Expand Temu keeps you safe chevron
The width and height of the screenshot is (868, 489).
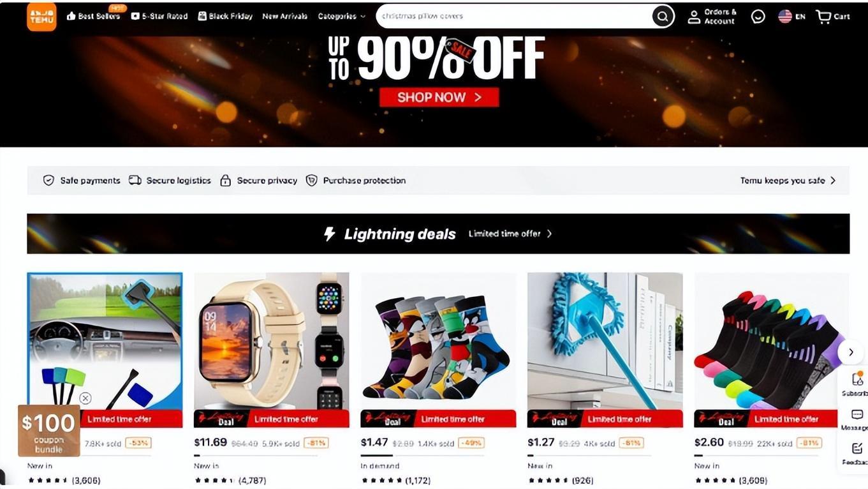(x=832, y=181)
